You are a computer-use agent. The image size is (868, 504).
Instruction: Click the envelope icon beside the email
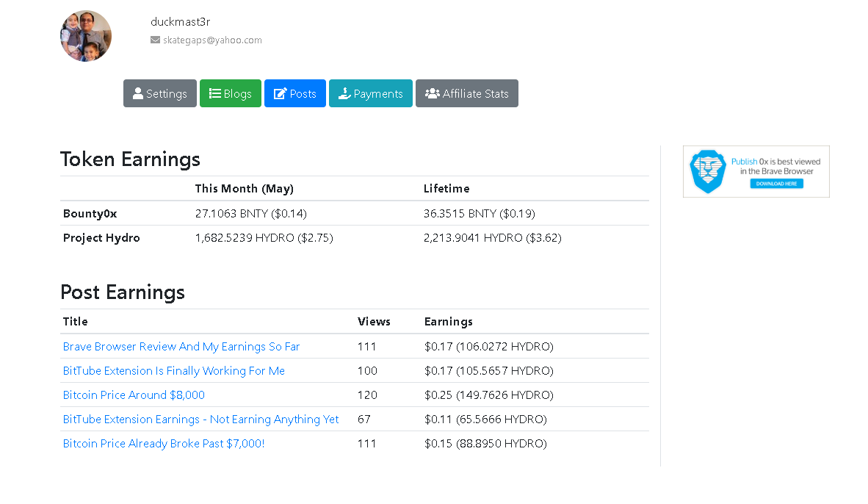(156, 40)
